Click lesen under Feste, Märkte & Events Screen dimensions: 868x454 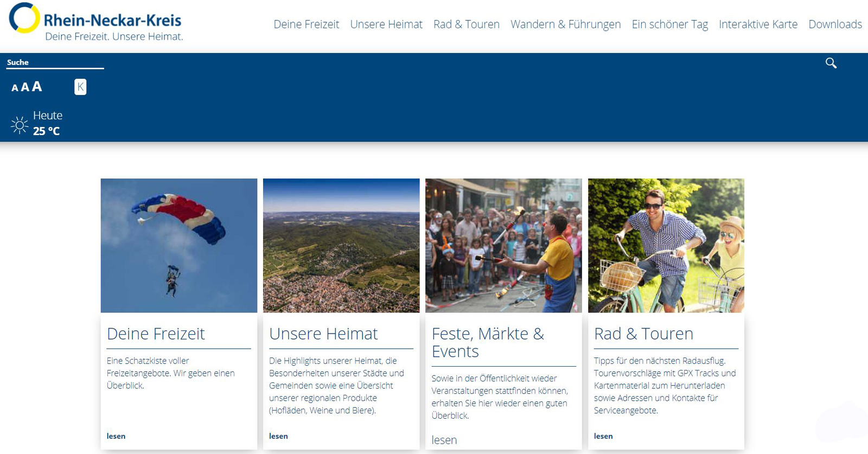pos(444,440)
